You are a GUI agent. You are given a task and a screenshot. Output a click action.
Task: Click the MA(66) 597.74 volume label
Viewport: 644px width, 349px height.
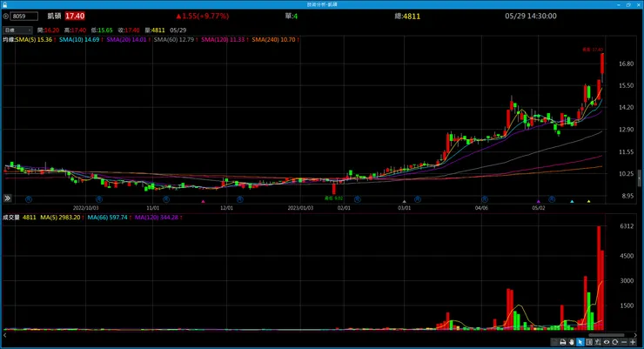107,218
